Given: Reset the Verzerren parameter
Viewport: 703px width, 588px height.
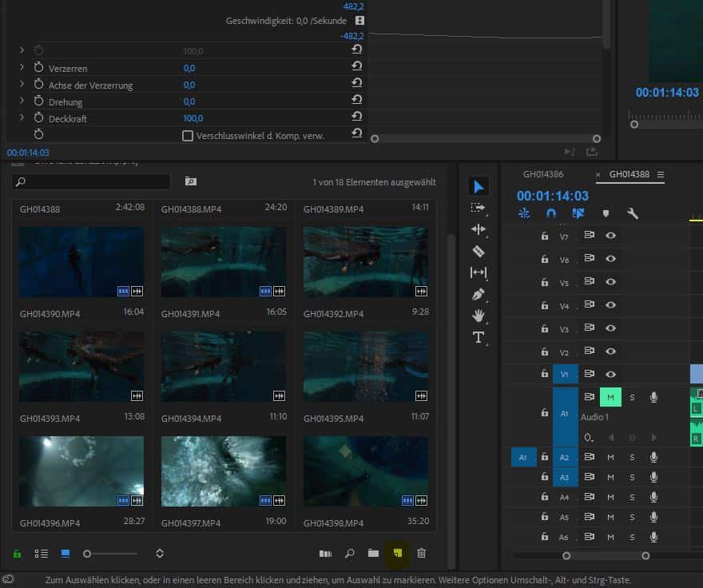Looking at the screenshot, I should coord(357,66).
